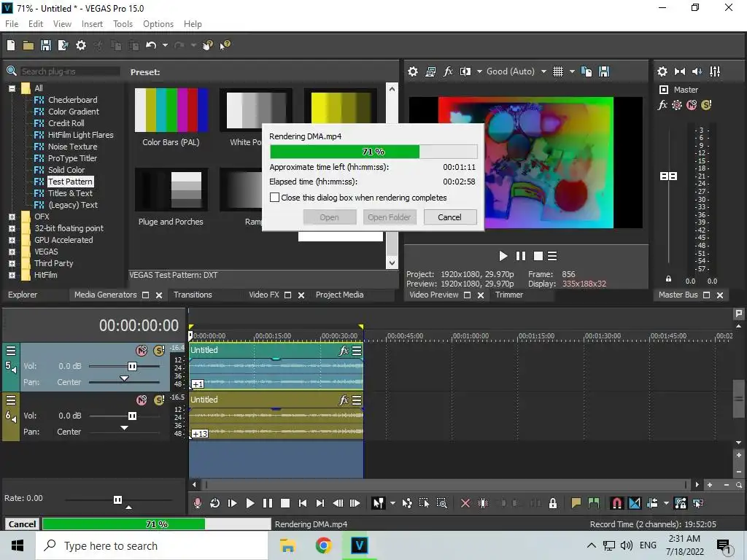Expand the Third Party folder
Viewport: 747px width, 560px height.
[12, 263]
